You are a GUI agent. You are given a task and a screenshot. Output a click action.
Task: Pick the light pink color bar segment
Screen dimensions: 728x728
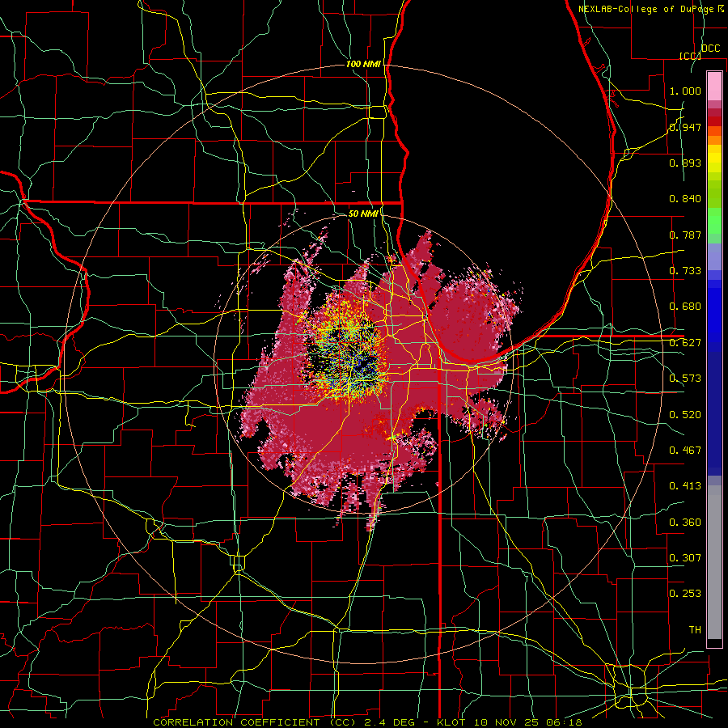pos(714,86)
